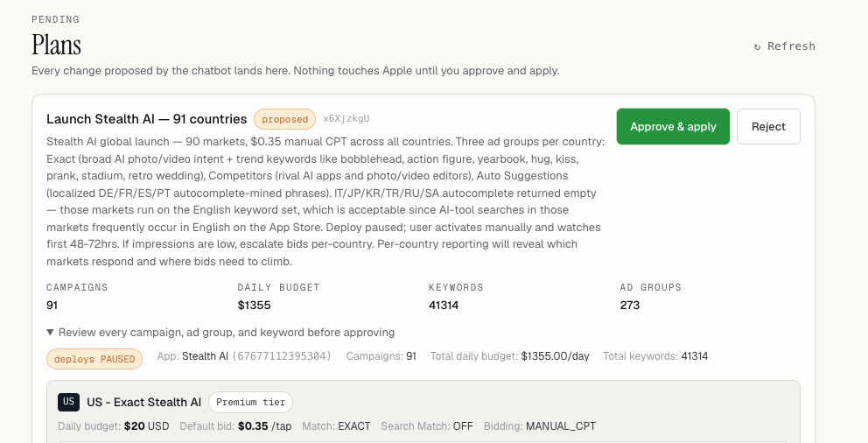Select the 'proposed' status badge

tap(284, 119)
